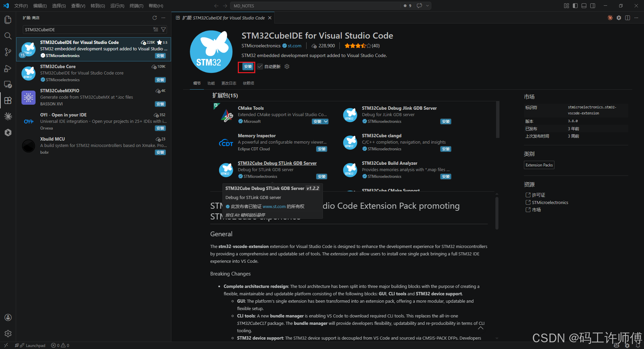Switch to the 功能 tab
The width and height of the screenshot is (644, 349).
pos(211,83)
